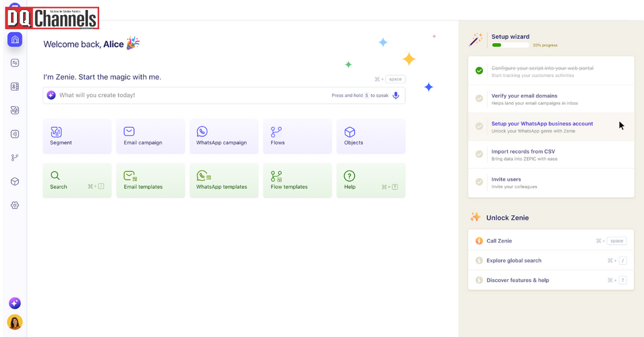Click 'Setup your WhatsApp business account' link
This screenshot has width=644, height=337.
click(543, 124)
